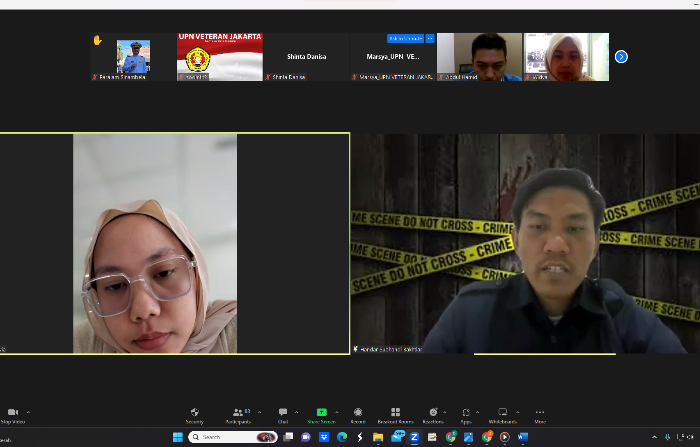Image resolution: width=700 pixels, height=447 pixels.
Task: Open Task View in taskbar
Action: pyautogui.click(x=288, y=437)
